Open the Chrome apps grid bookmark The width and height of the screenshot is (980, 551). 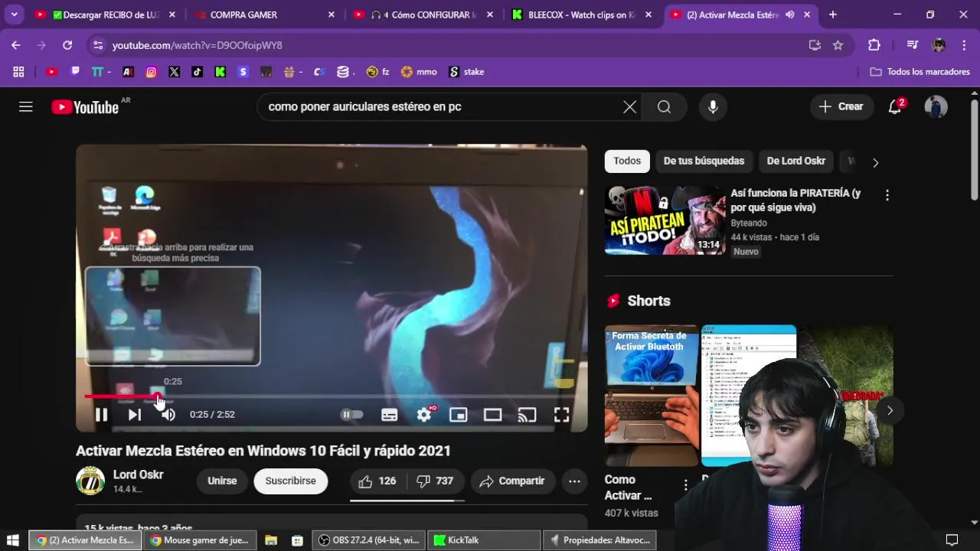[18, 72]
